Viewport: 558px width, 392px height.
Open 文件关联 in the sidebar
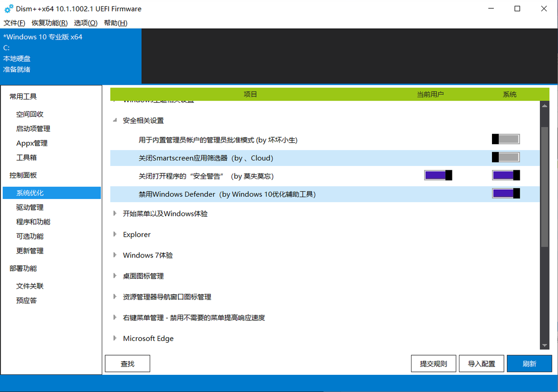coord(30,286)
